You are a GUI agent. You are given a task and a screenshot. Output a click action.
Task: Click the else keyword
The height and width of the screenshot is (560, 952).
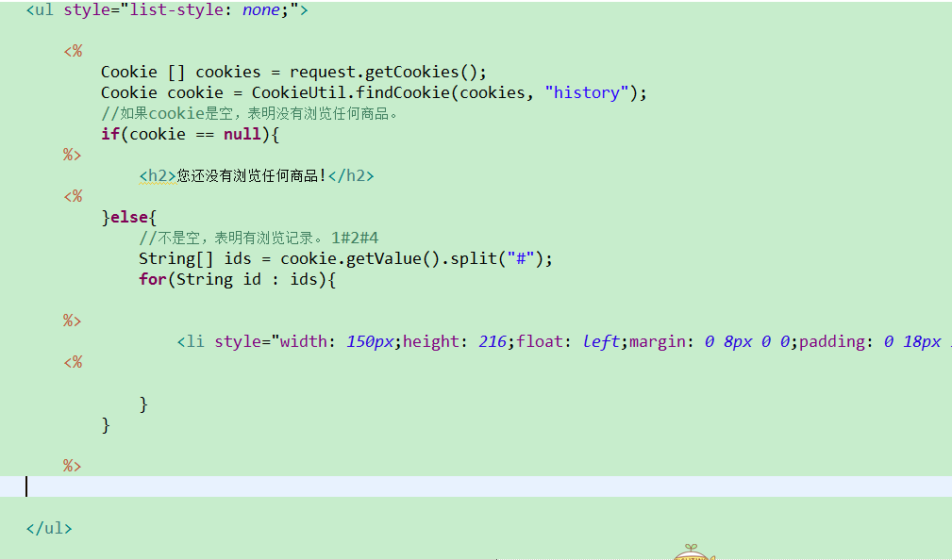coord(129,217)
